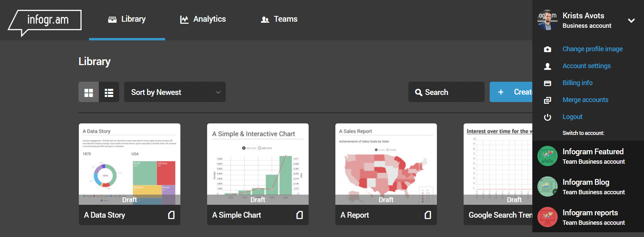
Task: Click the Infogram Featured green avatar icon
Action: 547,156
